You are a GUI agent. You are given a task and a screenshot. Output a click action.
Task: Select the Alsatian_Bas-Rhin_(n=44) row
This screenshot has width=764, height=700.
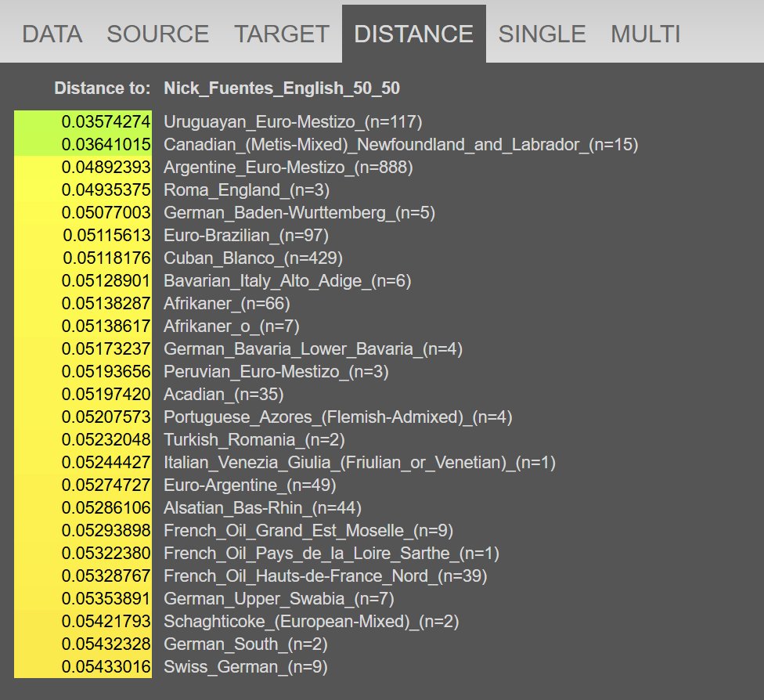[263, 508]
